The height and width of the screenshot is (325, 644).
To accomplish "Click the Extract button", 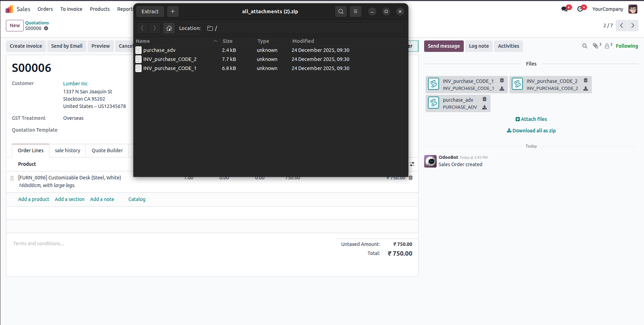I will tap(150, 11).
